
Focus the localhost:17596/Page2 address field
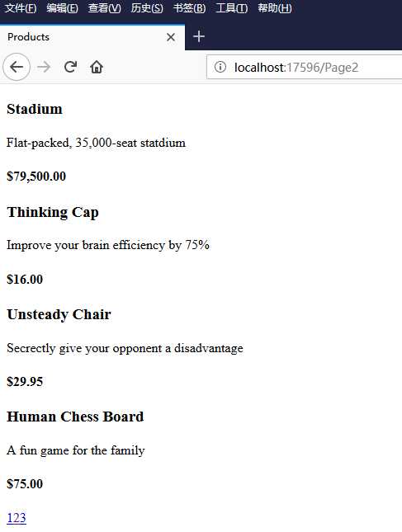click(305, 67)
